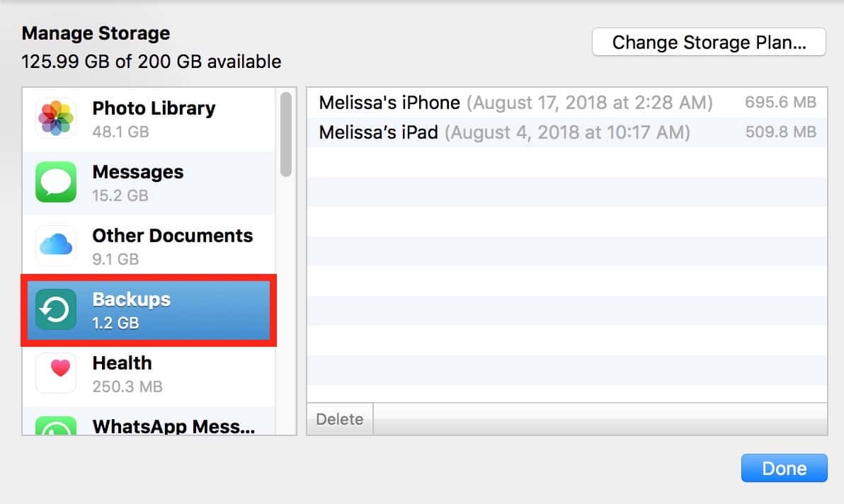Select the WhatsApp Messenger list entry
844x504 pixels.
coord(173,426)
